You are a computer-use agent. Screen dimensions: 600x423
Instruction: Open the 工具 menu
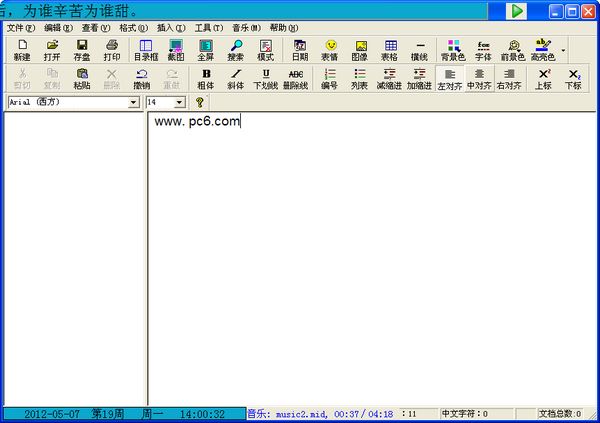click(209, 28)
